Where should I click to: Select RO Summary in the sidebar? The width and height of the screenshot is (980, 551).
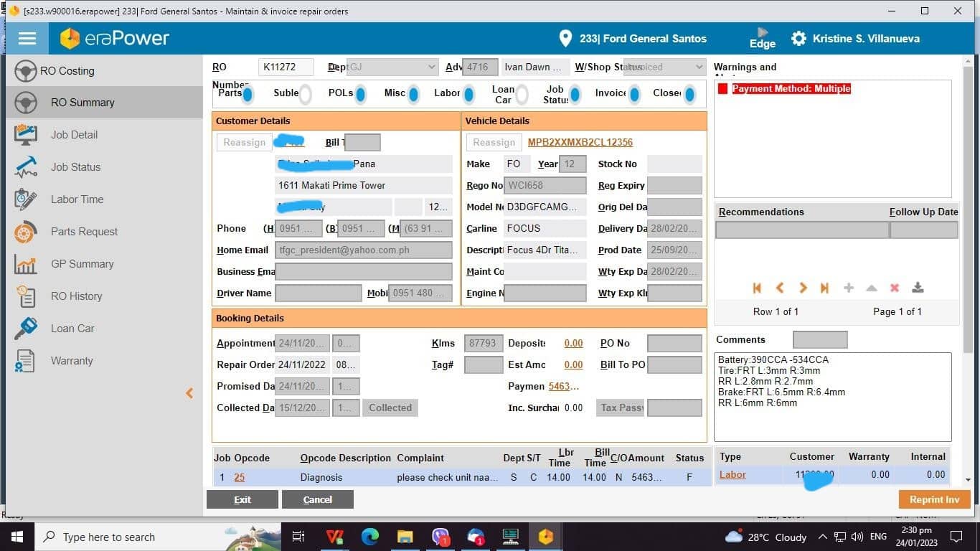tap(105, 103)
